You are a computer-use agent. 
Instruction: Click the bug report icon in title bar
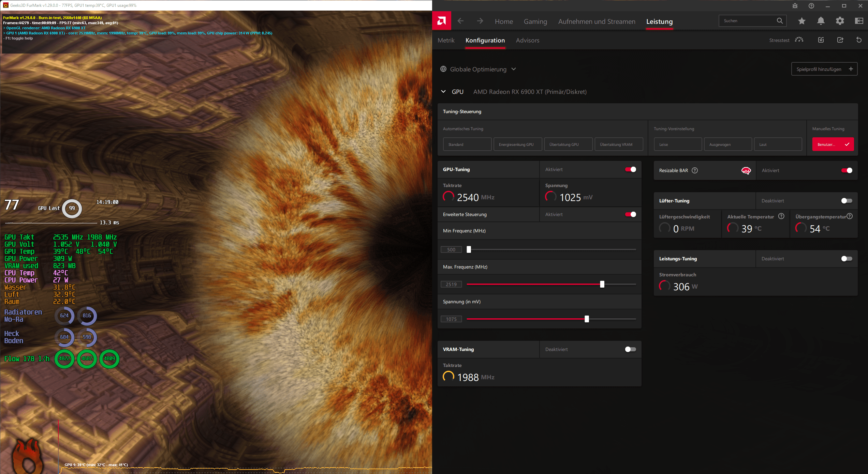[795, 6]
